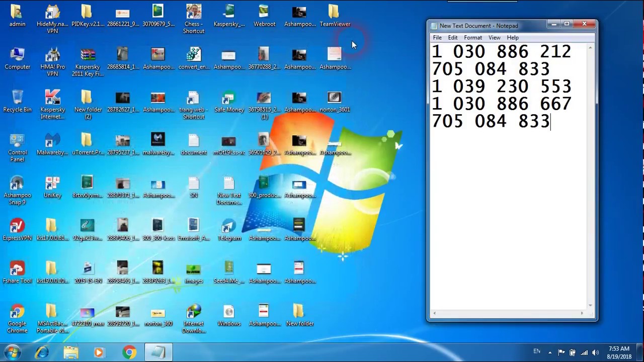Select the document file desktop icon
Image resolution: width=644 pixels, height=362 pixels.
click(x=194, y=144)
